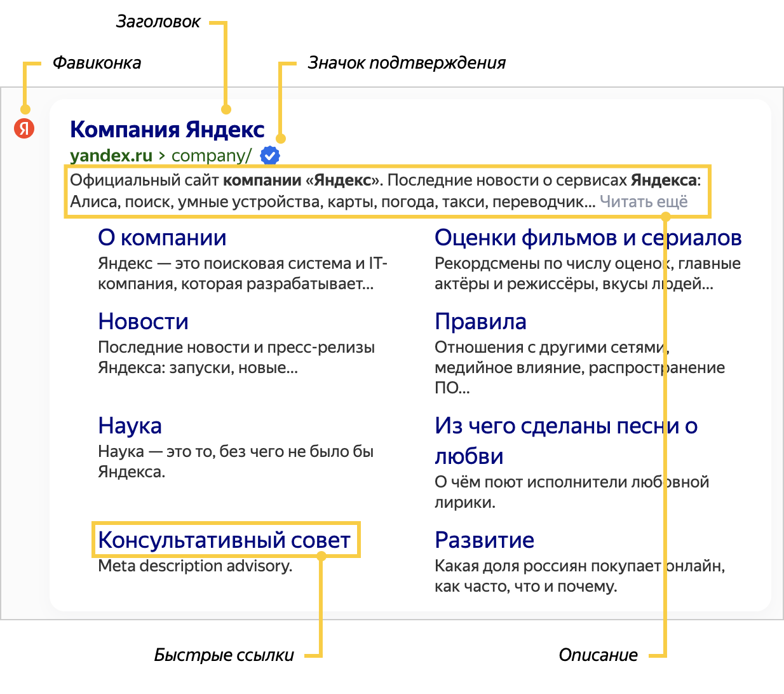
Task: Click the Фавиконка annotation label
Action: tap(97, 63)
